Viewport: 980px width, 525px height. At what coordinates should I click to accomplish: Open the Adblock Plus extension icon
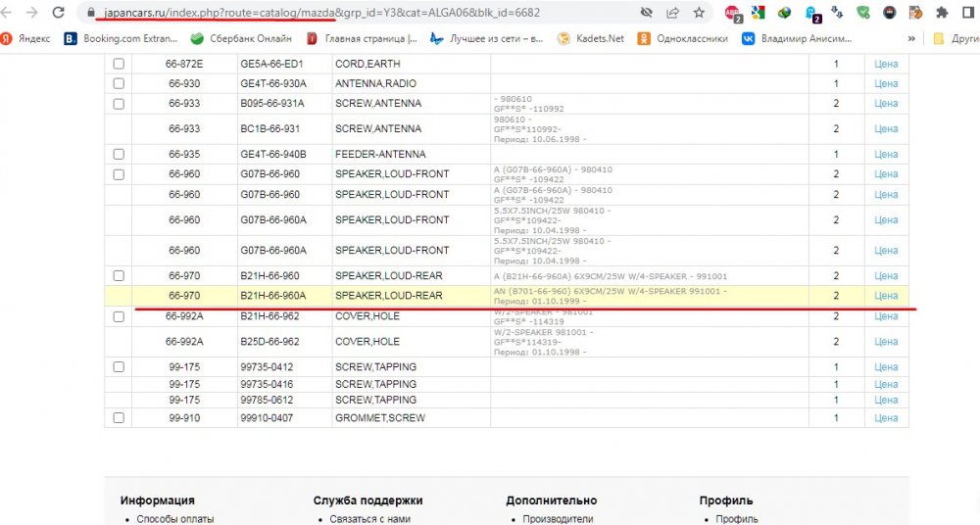point(734,14)
